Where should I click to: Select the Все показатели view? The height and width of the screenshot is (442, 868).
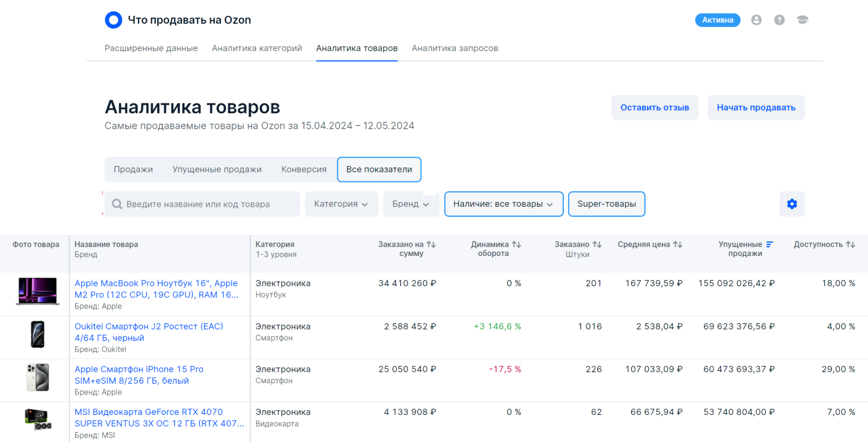(379, 169)
